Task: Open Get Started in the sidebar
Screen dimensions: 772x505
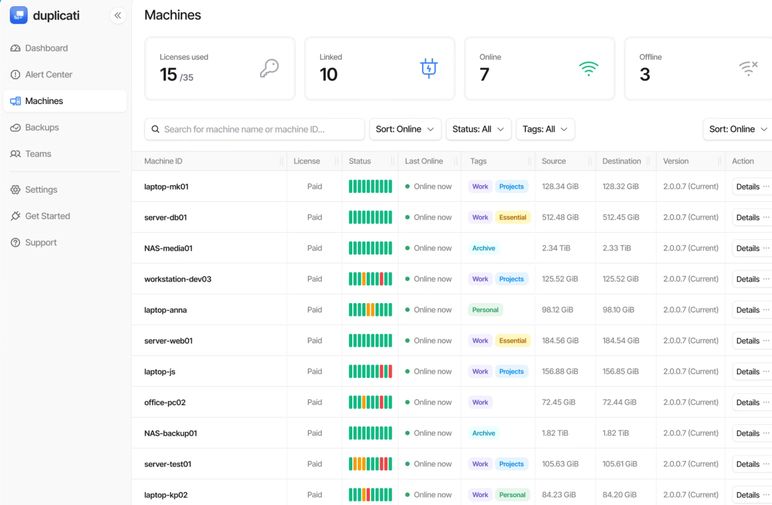Action: [x=65, y=216]
